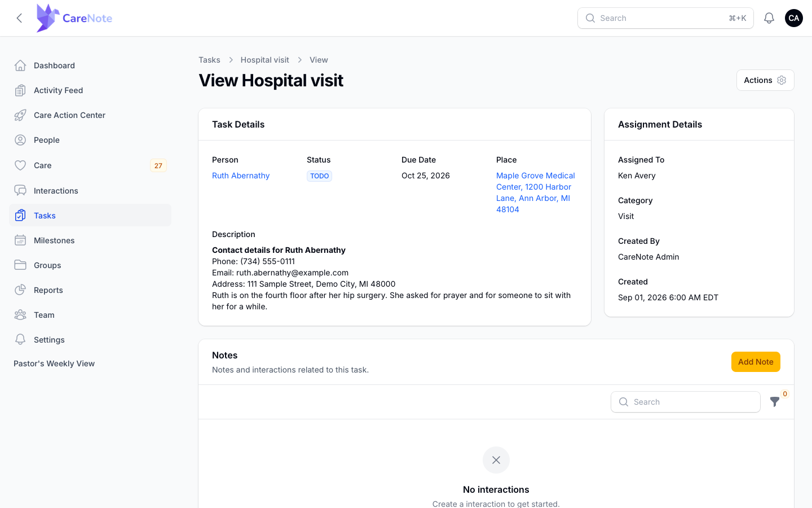Image resolution: width=812 pixels, height=508 pixels.
Task: Open the CA user avatar menu
Action: point(794,18)
